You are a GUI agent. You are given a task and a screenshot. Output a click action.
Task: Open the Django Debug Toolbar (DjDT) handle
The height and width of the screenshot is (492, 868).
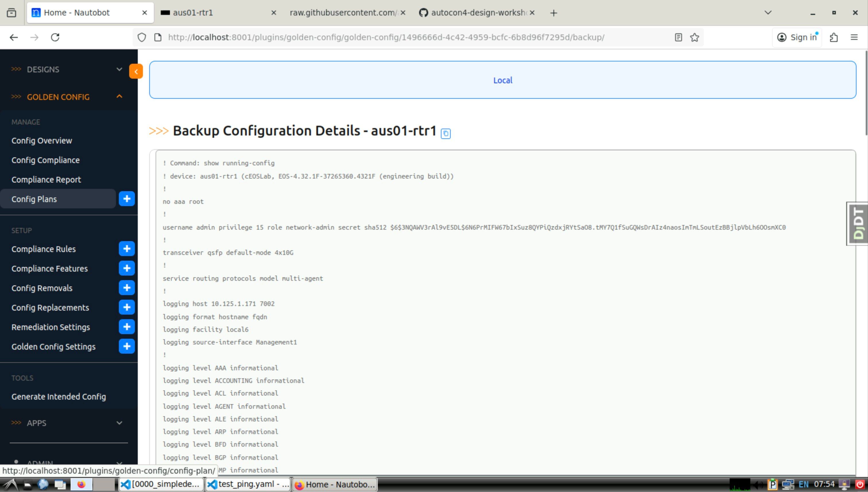tap(858, 224)
